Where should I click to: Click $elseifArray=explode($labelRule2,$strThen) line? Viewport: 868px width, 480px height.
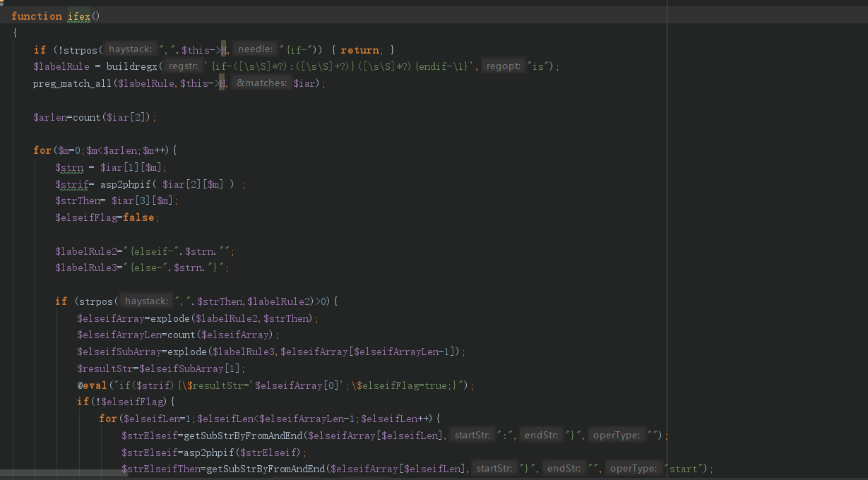(x=198, y=318)
